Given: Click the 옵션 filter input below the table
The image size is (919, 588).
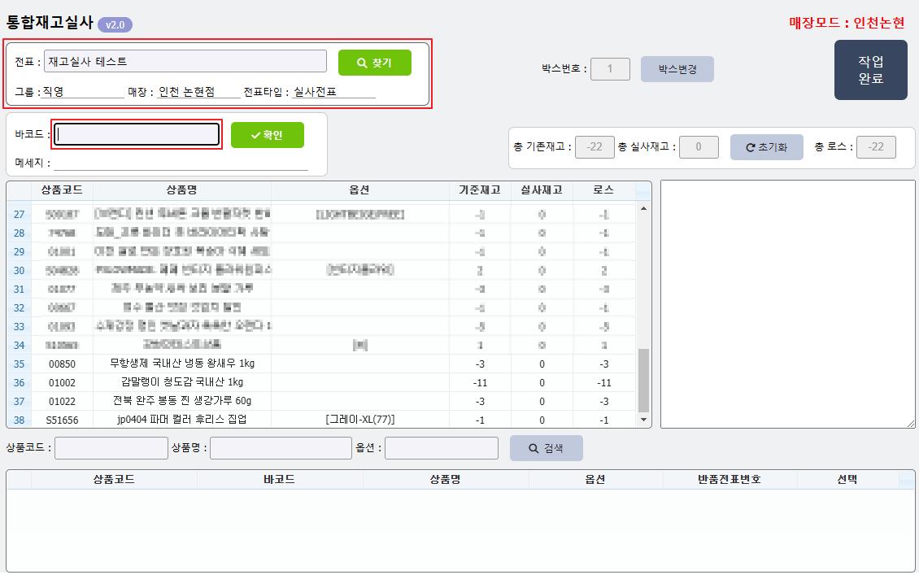Looking at the screenshot, I should (441, 448).
